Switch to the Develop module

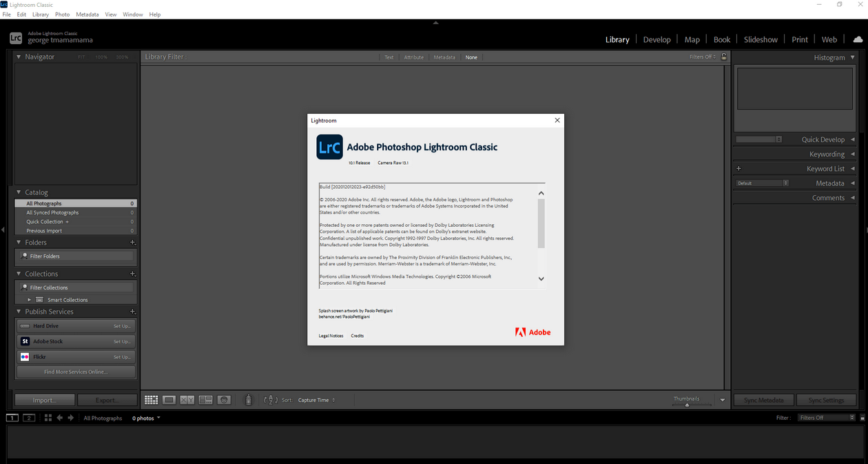pyautogui.click(x=657, y=39)
